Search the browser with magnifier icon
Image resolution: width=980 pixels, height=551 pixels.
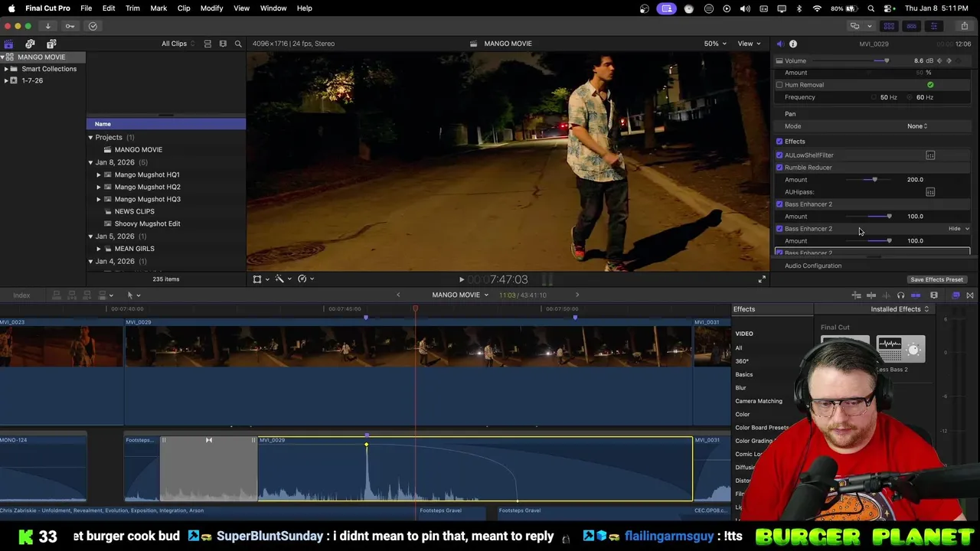coord(238,44)
